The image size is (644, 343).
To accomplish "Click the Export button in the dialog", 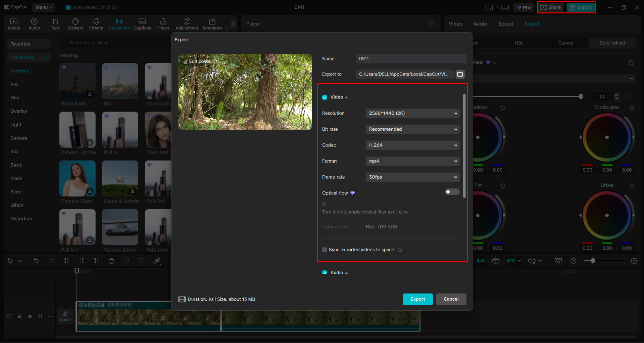I will point(417,299).
